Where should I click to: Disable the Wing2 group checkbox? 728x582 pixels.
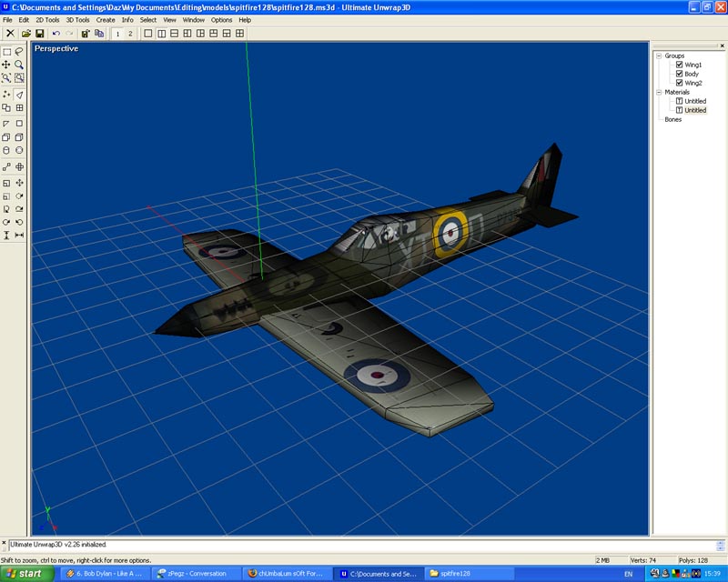pos(679,83)
